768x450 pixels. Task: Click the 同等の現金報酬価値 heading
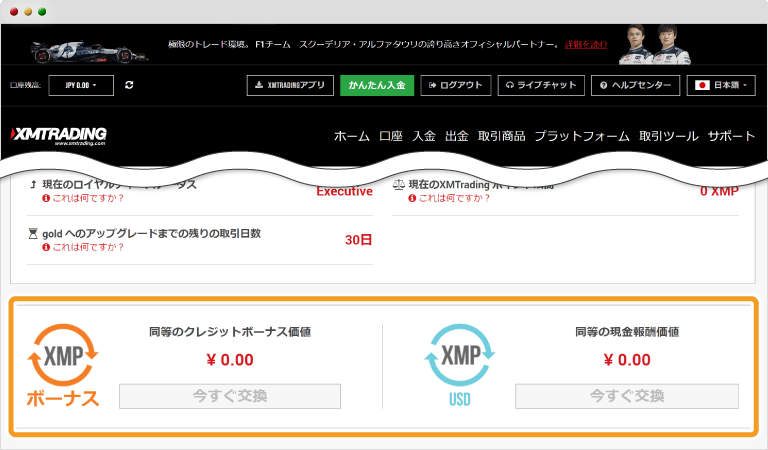click(x=627, y=332)
